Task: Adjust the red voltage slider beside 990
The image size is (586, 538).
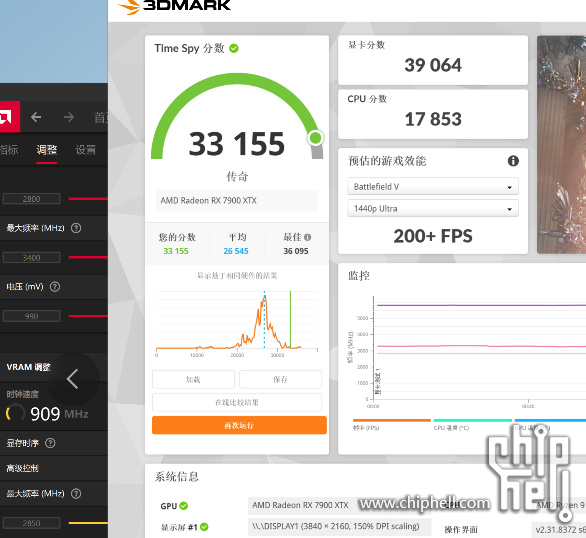Action: click(88, 316)
